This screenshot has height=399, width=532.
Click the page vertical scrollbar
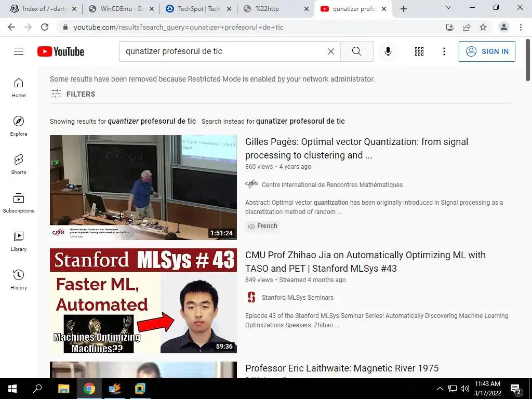pos(528,60)
